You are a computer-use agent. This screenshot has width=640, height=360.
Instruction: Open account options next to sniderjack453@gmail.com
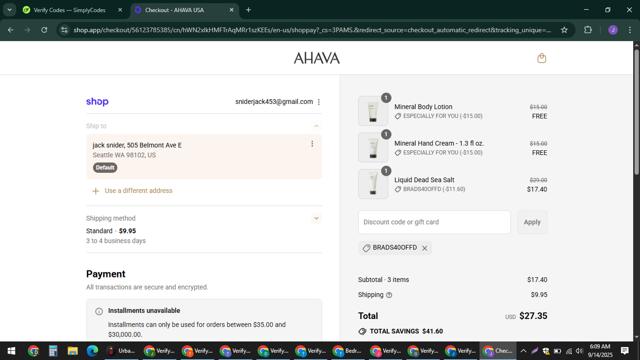pyautogui.click(x=319, y=102)
